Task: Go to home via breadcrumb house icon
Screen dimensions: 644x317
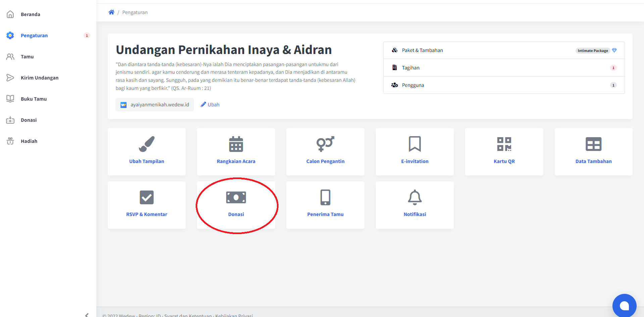Action: point(111,12)
